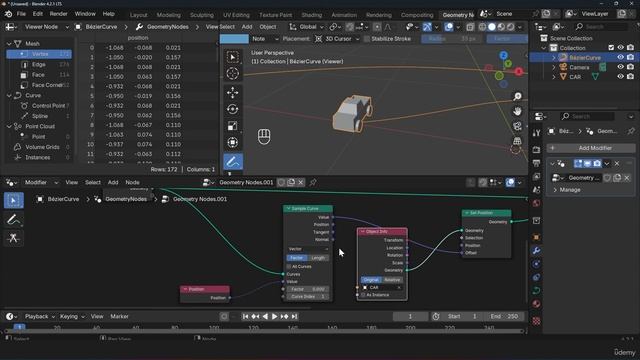The height and width of the screenshot is (360, 640).
Task: Select the 3D Cursor tool in viewport toolbar
Action: [x=233, y=73]
